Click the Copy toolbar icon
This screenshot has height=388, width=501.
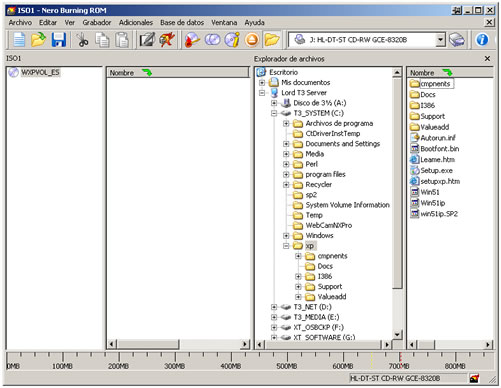click(x=102, y=40)
